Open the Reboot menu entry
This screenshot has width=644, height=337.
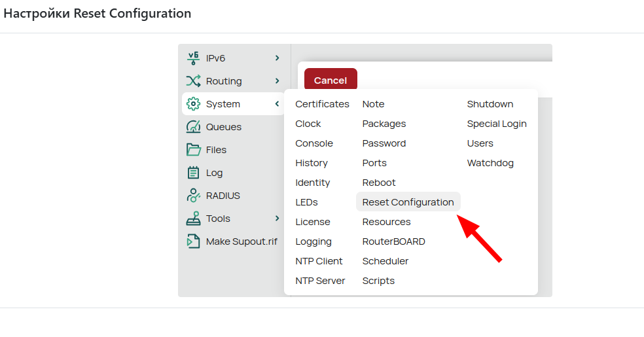coord(379,183)
